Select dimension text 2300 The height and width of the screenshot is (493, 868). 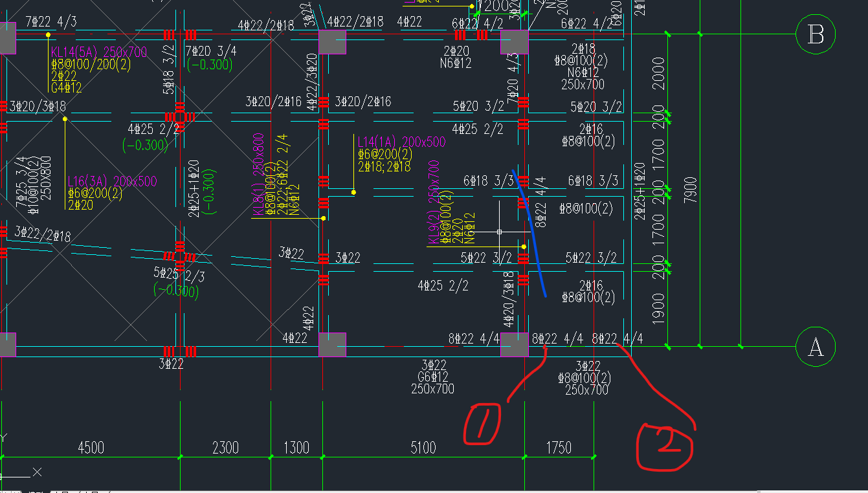(225, 448)
